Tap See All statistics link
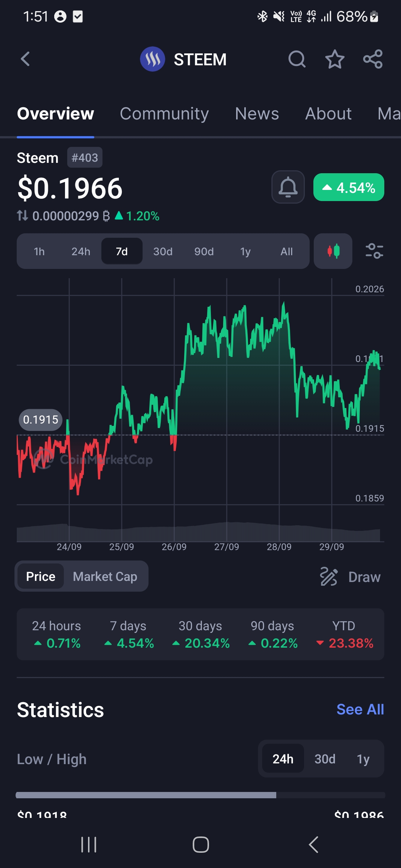The width and height of the screenshot is (401, 868). pos(360,709)
